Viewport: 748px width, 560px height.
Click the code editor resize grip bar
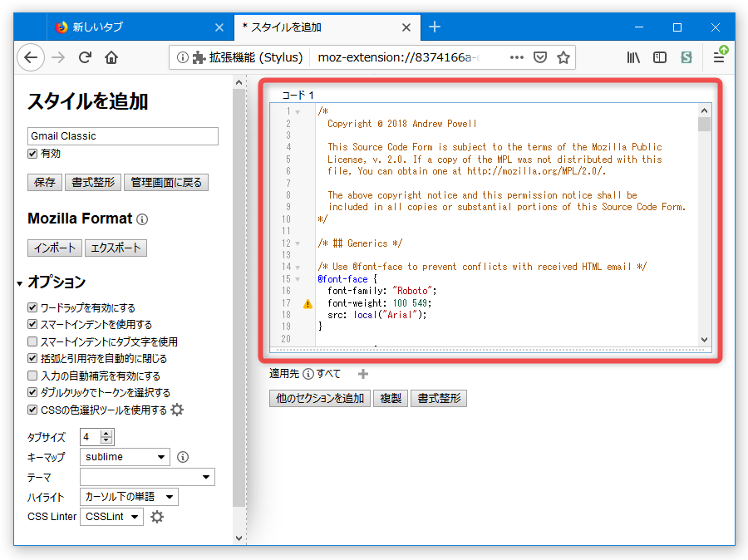[x=490, y=350]
